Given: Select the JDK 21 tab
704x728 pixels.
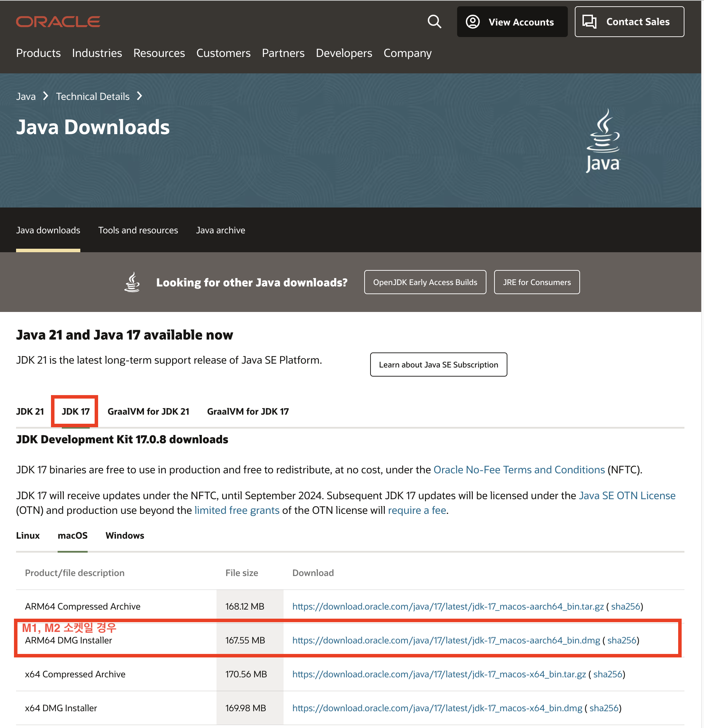Looking at the screenshot, I should tap(30, 412).
